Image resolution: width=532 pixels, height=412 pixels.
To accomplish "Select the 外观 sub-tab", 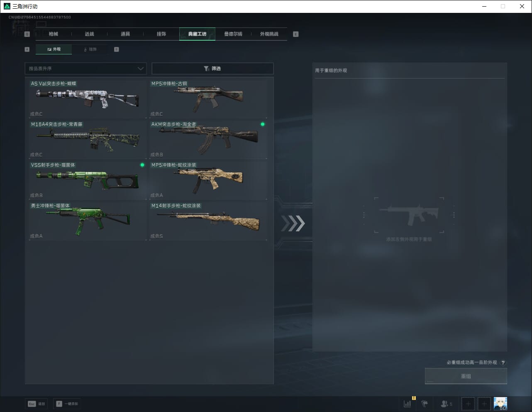I will pyautogui.click(x=54, y=49).
